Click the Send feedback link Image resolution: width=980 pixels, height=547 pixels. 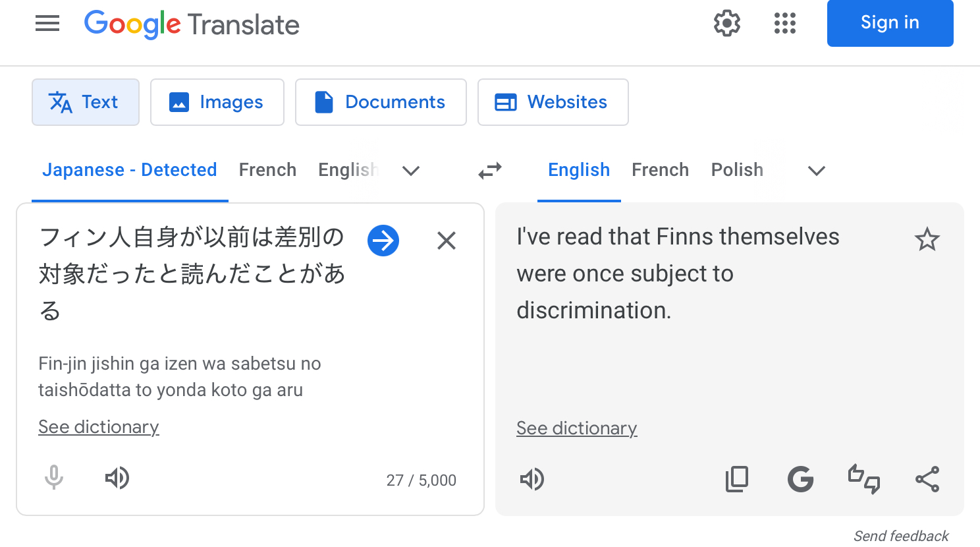click(x=901, y=536)
